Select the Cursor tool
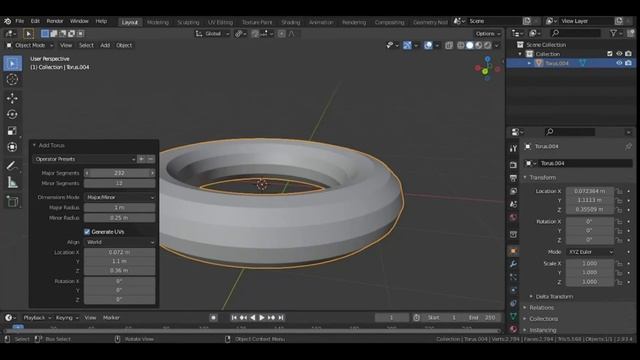640x360 pixels. (12, 80)
